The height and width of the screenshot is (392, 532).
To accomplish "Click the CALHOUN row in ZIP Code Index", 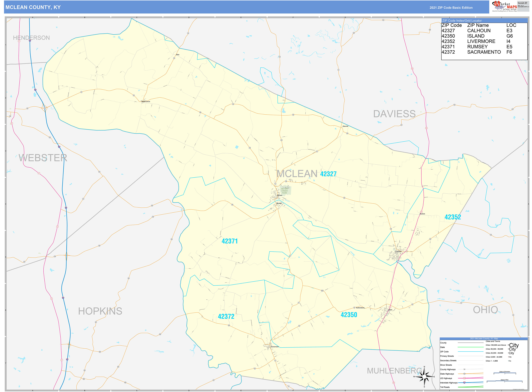I will 479,31.
